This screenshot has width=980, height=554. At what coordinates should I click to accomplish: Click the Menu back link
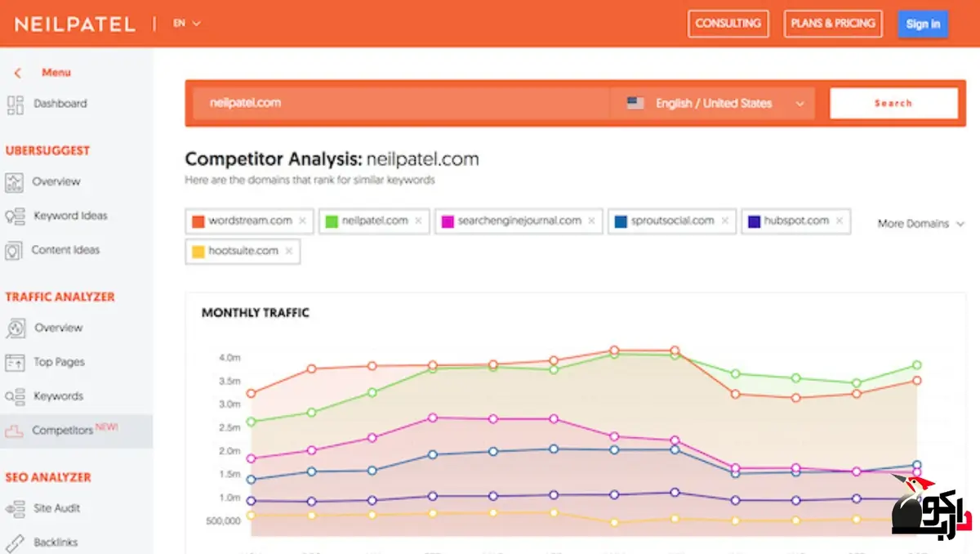[x=56, y=73]
